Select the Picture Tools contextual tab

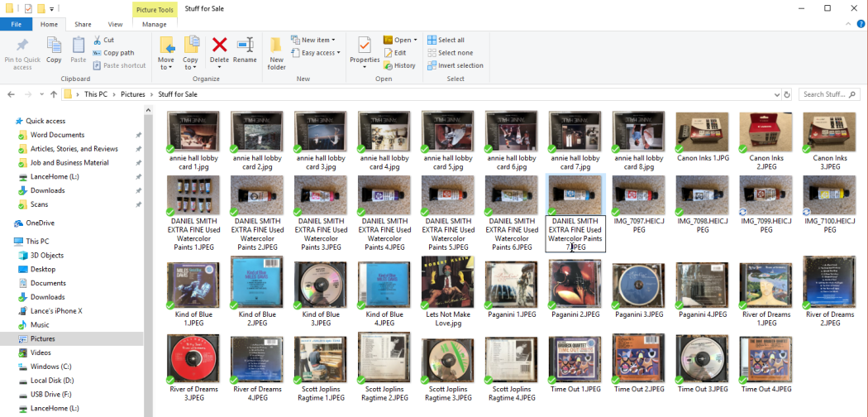coord(155,9)
